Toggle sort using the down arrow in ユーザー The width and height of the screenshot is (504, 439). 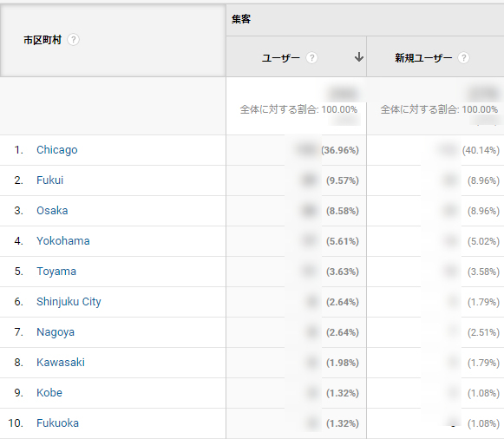point(359,57)
